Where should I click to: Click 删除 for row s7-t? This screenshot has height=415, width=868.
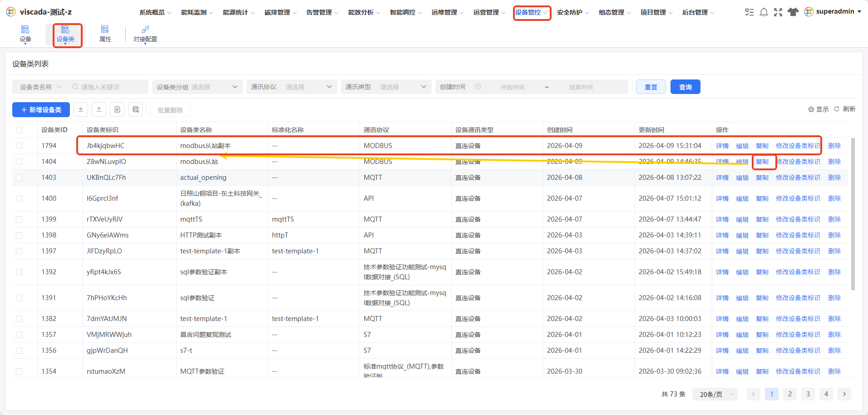(x=834, y=351)
